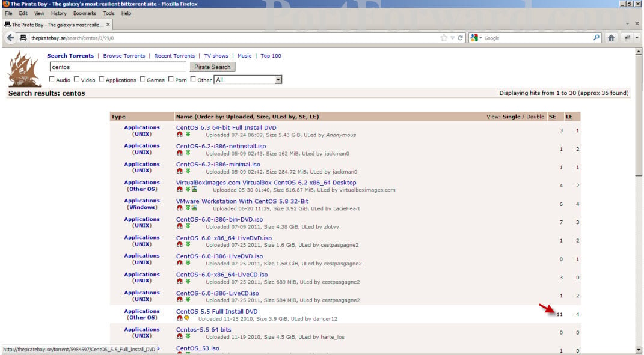644x355 pixels.
Task: Click green download arrow for CentOS-6.0-i386-LiveCD.iso
Action: coord(188,300)
